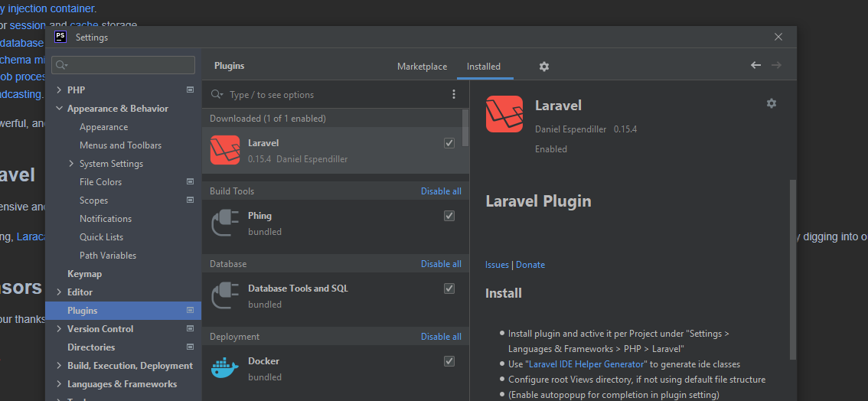Screen dimensions: 868x401
Task: Open the Laravel IDE Helper Generator link
Action: click(587, 364)
